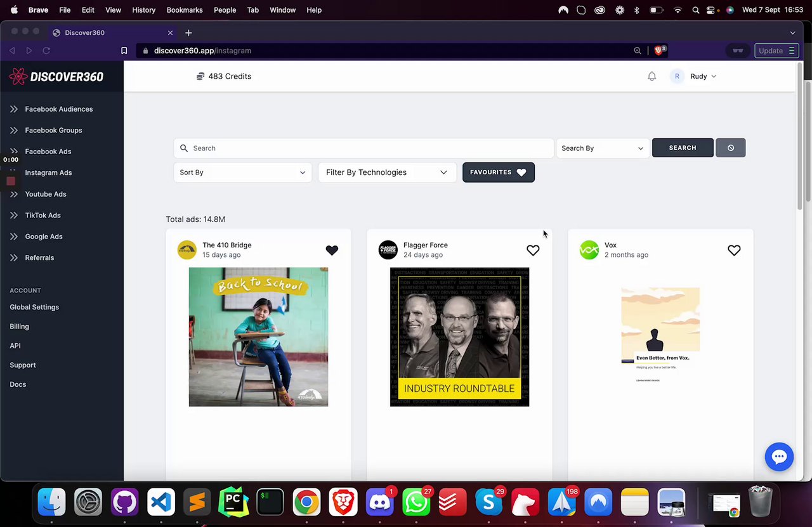
Task: Open Terminal from the dock
Action: 270,502
